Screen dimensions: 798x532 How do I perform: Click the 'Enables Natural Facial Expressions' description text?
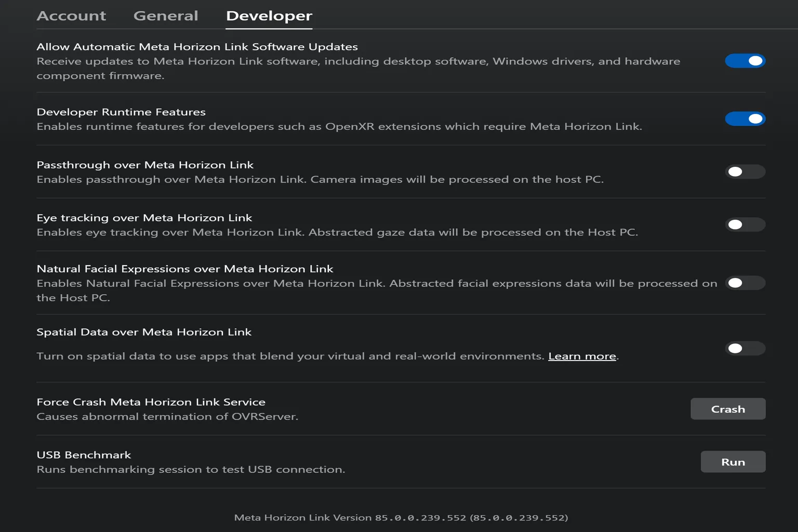tap(377, 291)
